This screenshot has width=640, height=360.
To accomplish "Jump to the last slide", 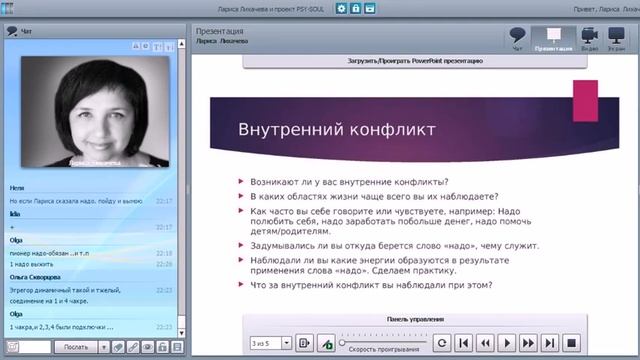I will click(x=550, y=343).
